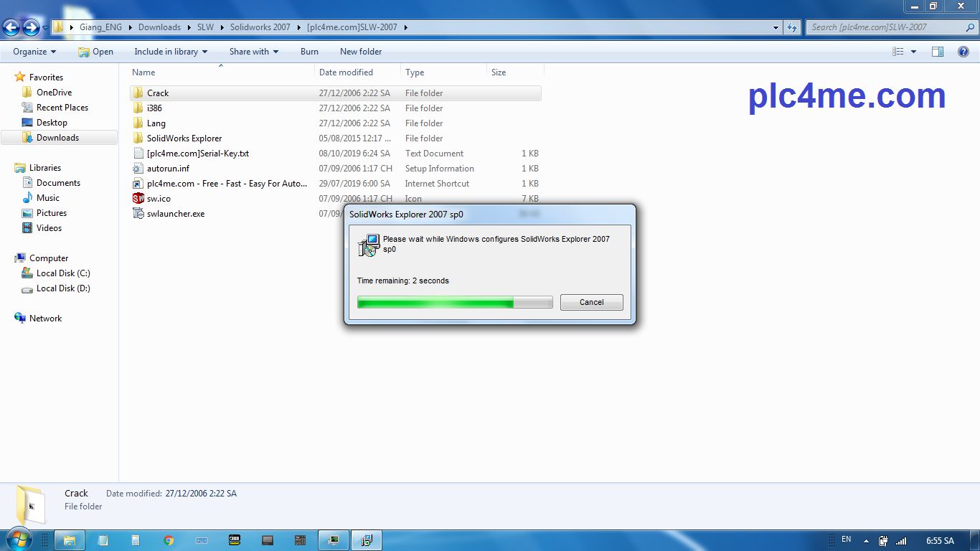980x551 pixels.
Task: Expand the Organize dropdown menu
Action: point(34,52)
